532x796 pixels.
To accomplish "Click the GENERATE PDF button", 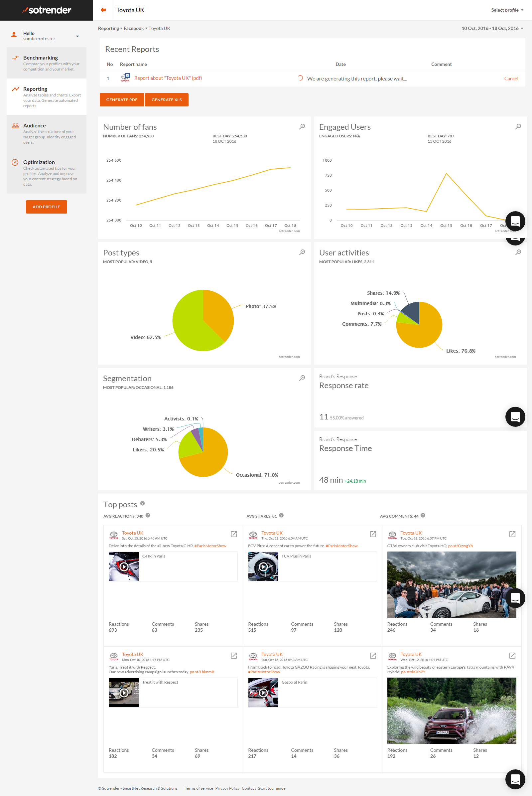I will click(x=122, y=100).
